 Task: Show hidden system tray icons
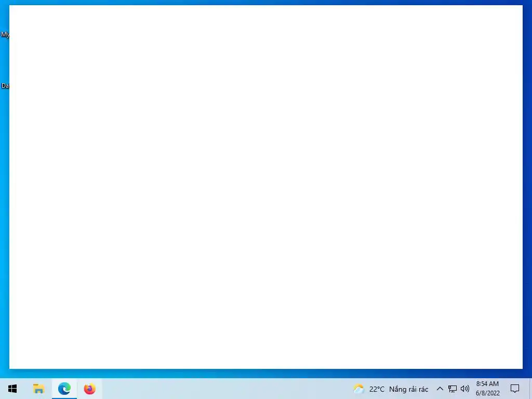coord(440,389)
